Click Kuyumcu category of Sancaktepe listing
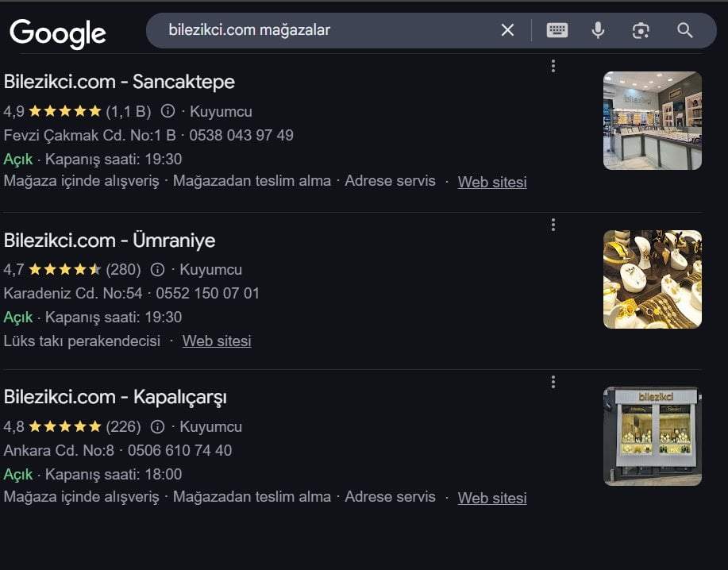728x570 pixels. pos(221,111)
